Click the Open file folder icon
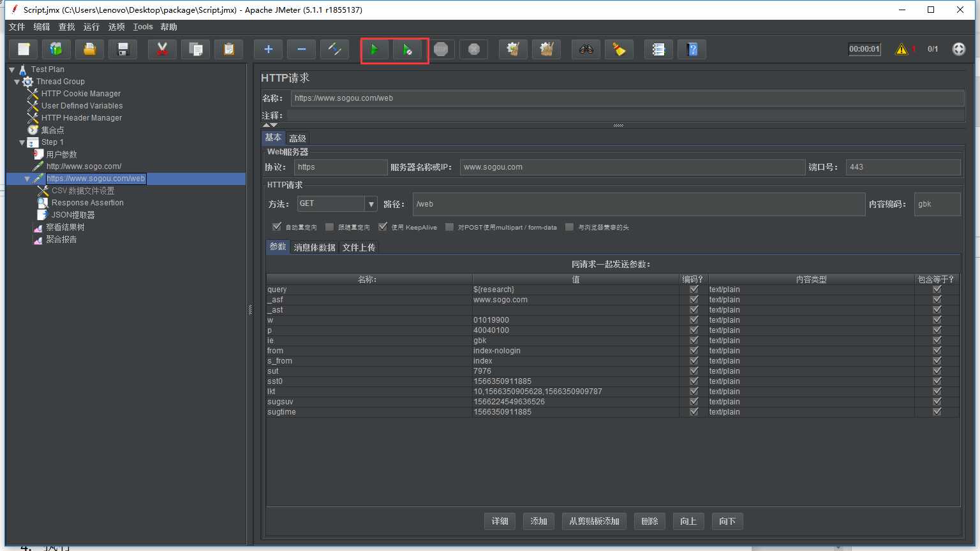Image resolution: width=980 pixels, height=551 pixels. tap(90, 49)
